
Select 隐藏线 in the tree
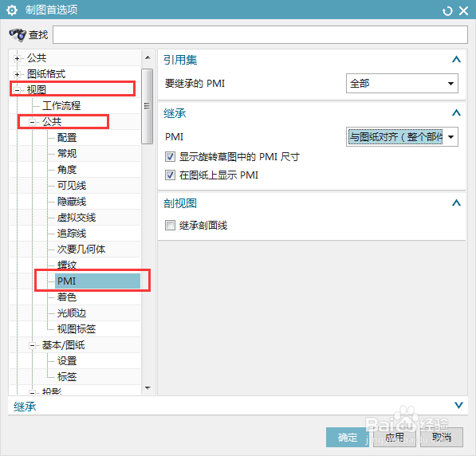[72, 201]
